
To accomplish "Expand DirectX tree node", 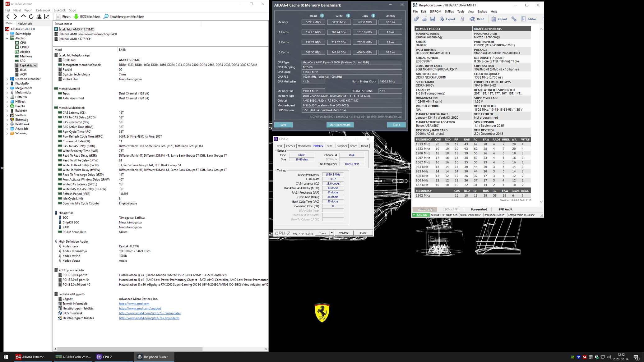I will 7,106.
